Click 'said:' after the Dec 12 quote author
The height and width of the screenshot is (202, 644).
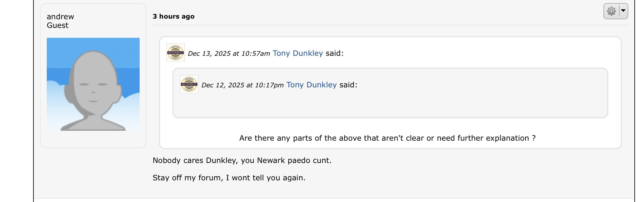click(x=348, y=85)
